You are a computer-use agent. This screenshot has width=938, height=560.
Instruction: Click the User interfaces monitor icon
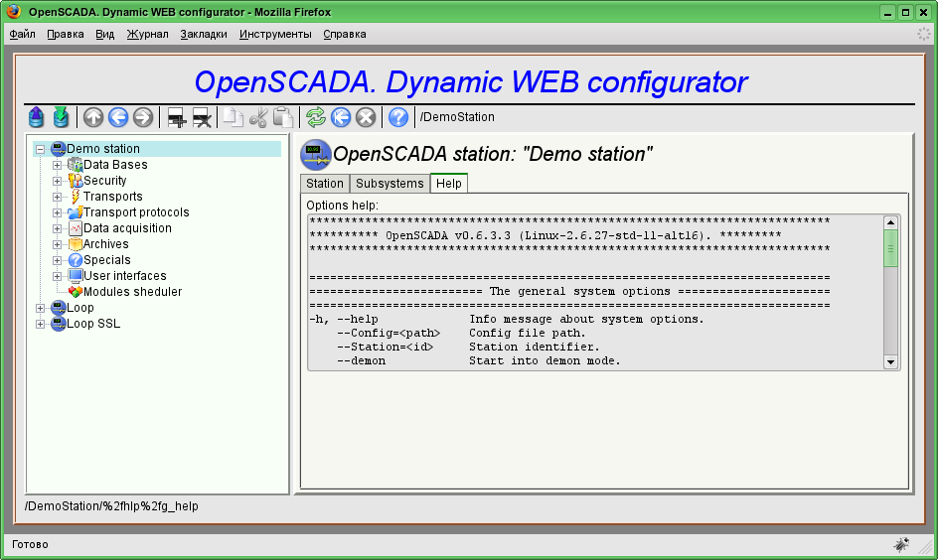75,275
